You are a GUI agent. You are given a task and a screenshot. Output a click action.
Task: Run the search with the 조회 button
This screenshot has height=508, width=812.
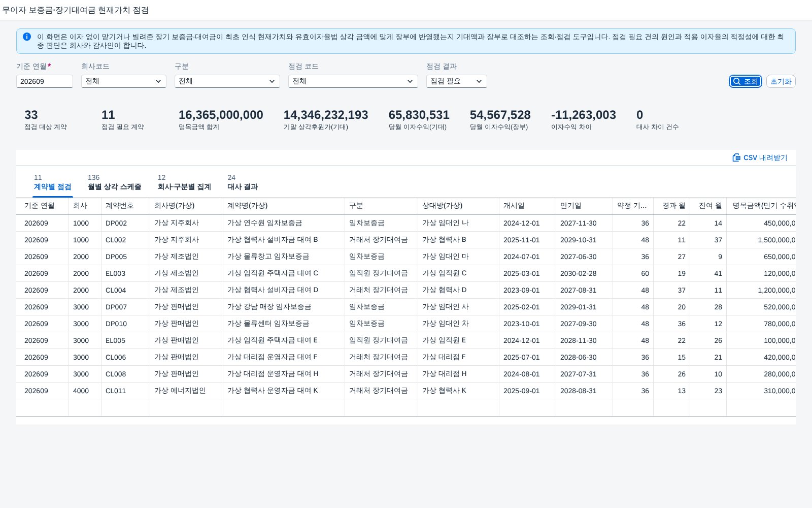[746, 81]
